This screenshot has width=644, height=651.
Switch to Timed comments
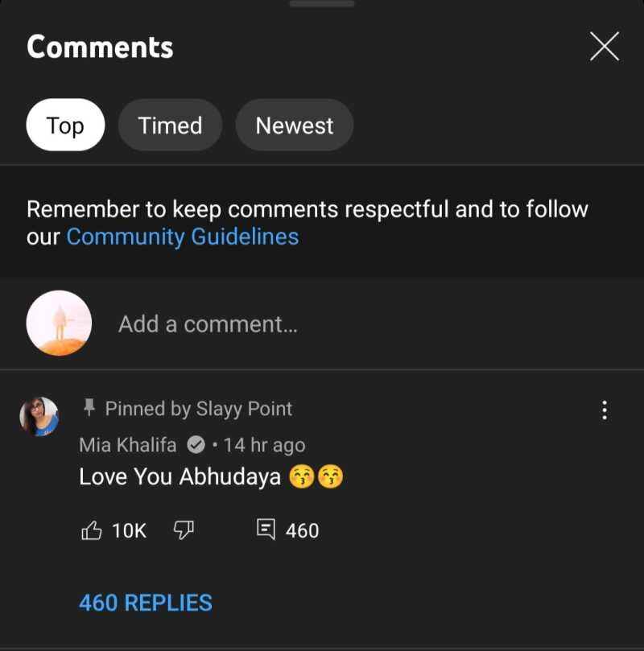170,126
